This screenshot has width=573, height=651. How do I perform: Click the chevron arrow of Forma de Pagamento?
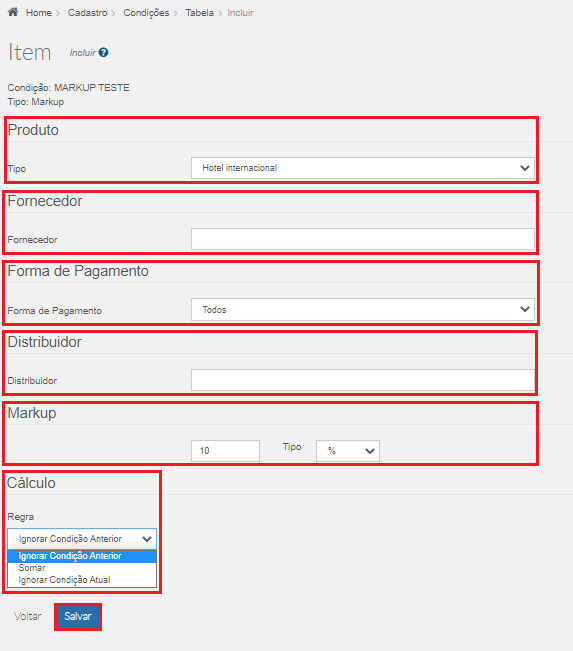[x=525, y=309]
